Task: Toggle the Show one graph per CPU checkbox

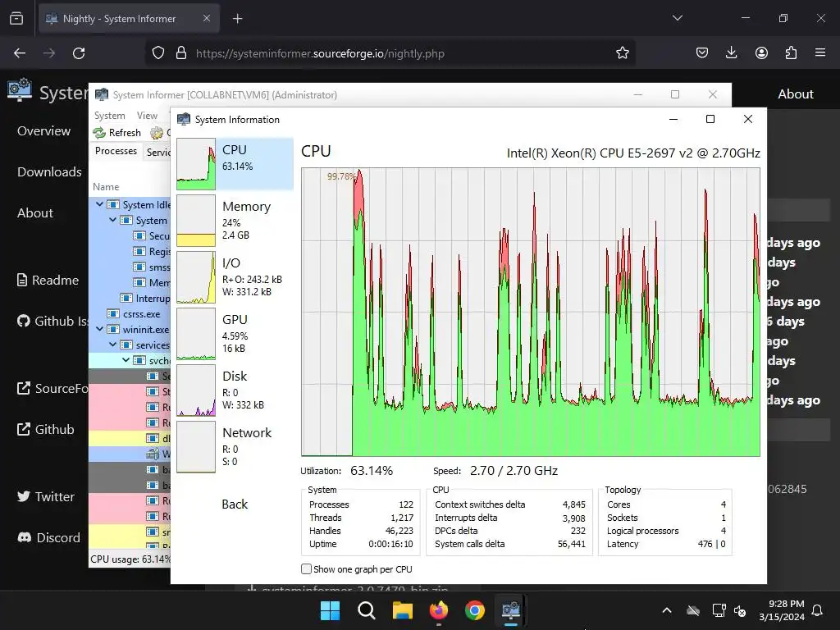Action: click(307, 569)
